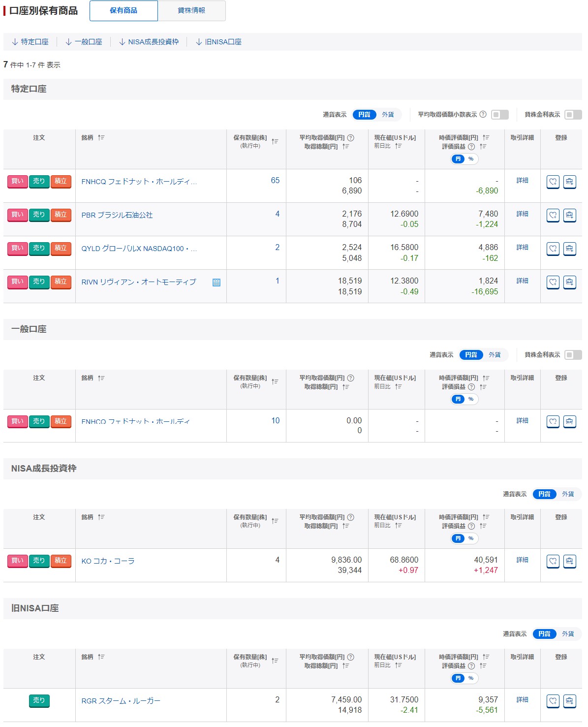Jump down to 一般口座 section
This screenshot has height=727, width=588.
point(84,42)
